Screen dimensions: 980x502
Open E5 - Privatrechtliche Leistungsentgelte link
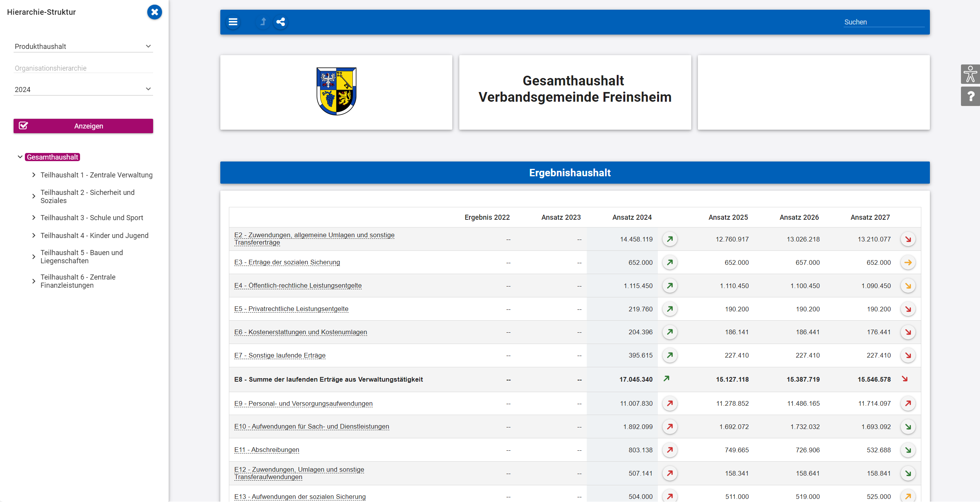tap(291, 309)
